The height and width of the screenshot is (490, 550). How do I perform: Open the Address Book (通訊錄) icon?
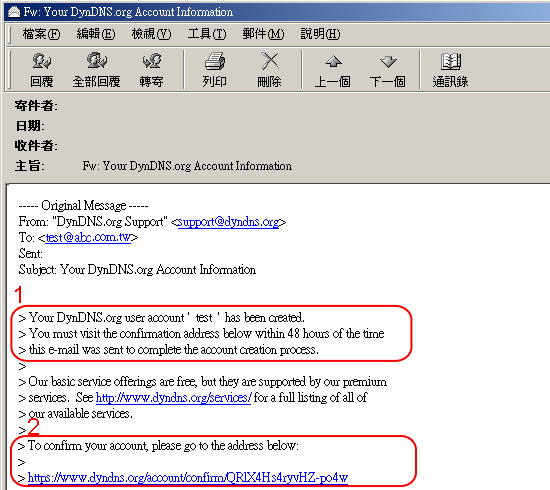pos(450,69)
